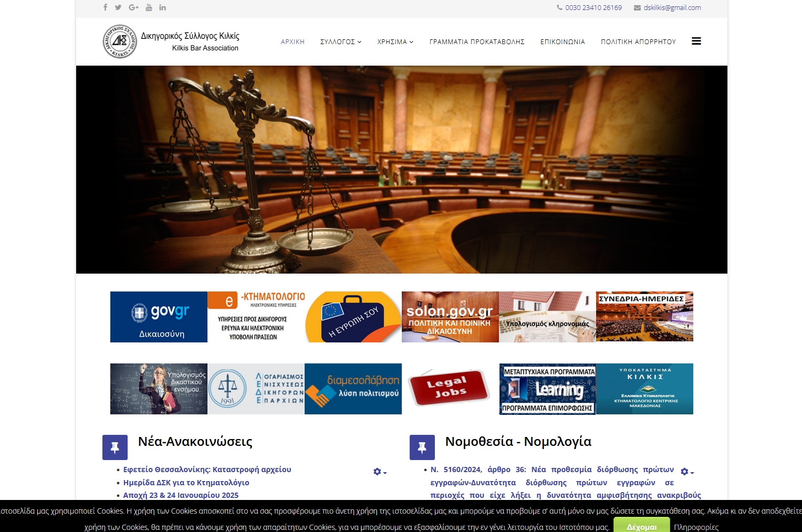Open Λογαριασμός Ενισχύσεως Δικηγόρων Επαρχιών banner
This screenshot has width=802, height=532.
pyautogui.click(x=256, y=389)
